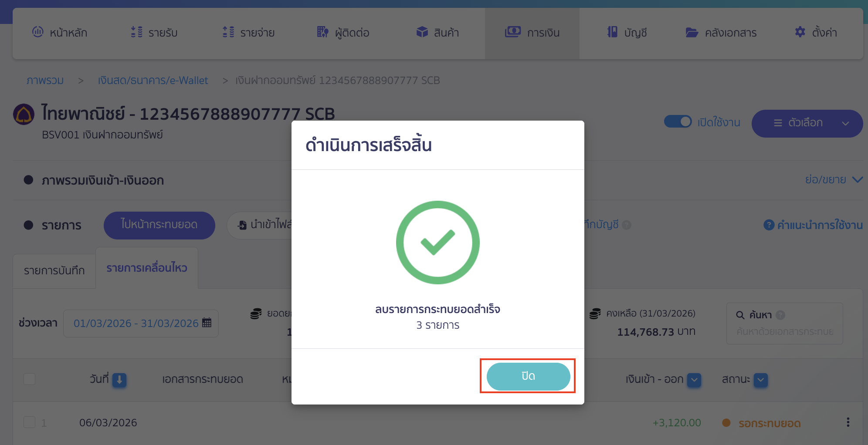Open the เงินเข้า - ออก filter dropdown

(694, 380)
